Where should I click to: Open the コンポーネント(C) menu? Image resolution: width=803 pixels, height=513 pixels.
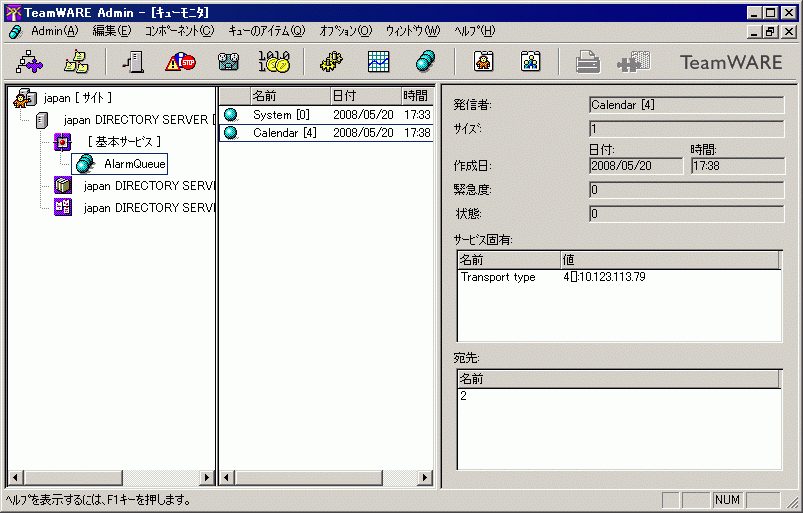click(x=179, y=31)
